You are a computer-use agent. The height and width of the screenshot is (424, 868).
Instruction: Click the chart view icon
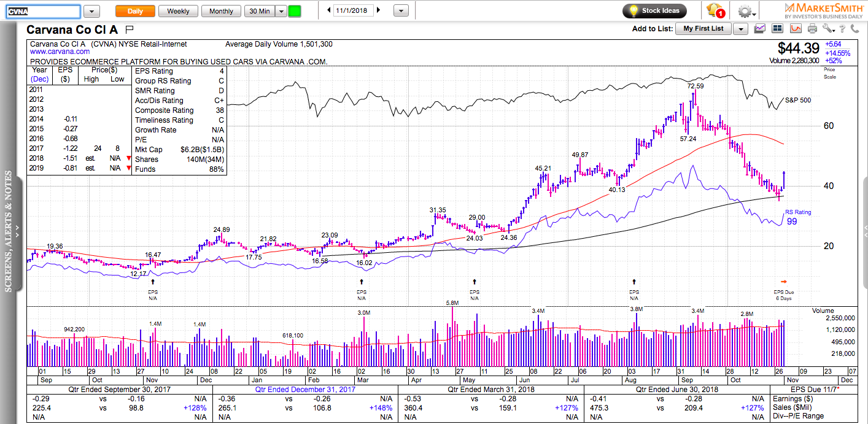[x=760, y=28]
